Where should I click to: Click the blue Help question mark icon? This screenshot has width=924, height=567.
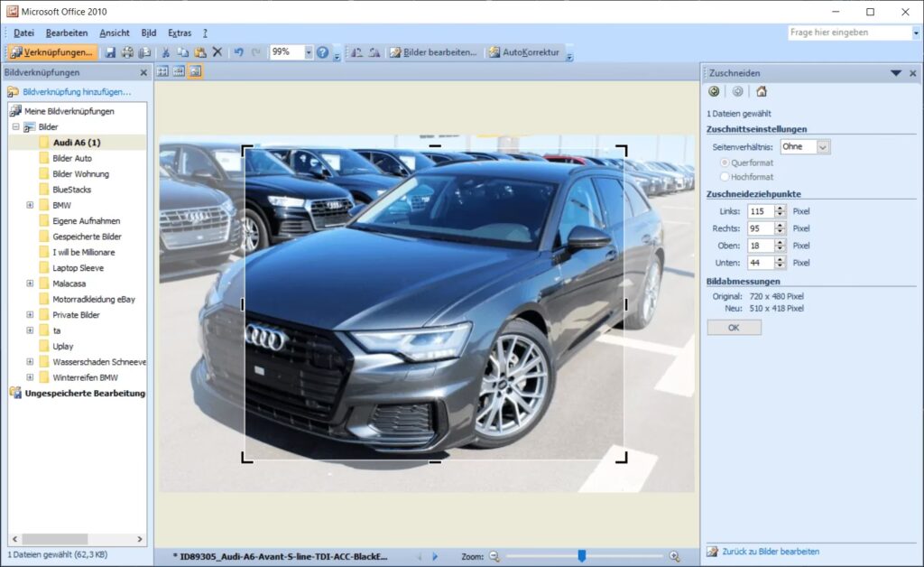point(322,52)
